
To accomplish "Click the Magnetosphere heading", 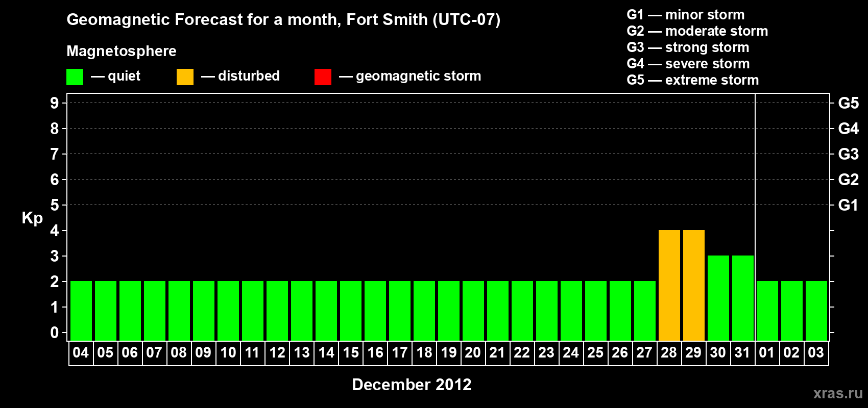I will tap(122, 51).
